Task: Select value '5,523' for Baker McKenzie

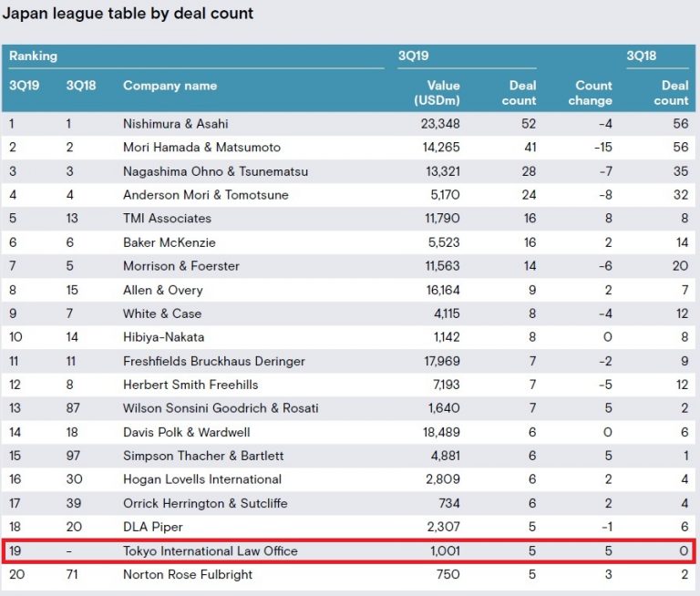Action: point(444,242)
